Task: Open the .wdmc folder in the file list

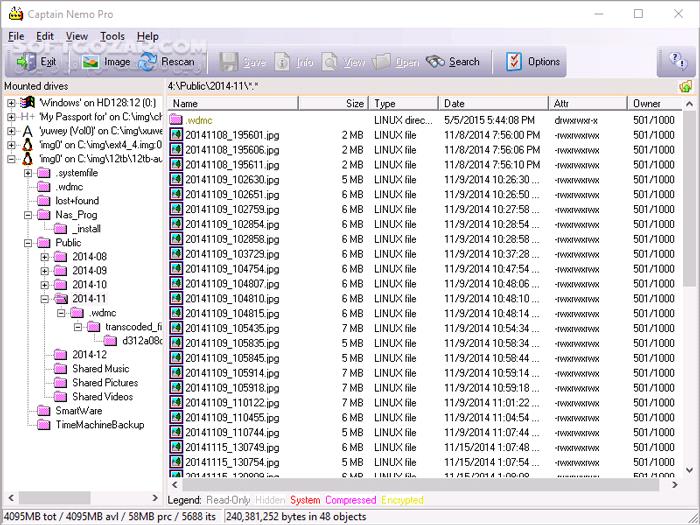Action: 200,120
